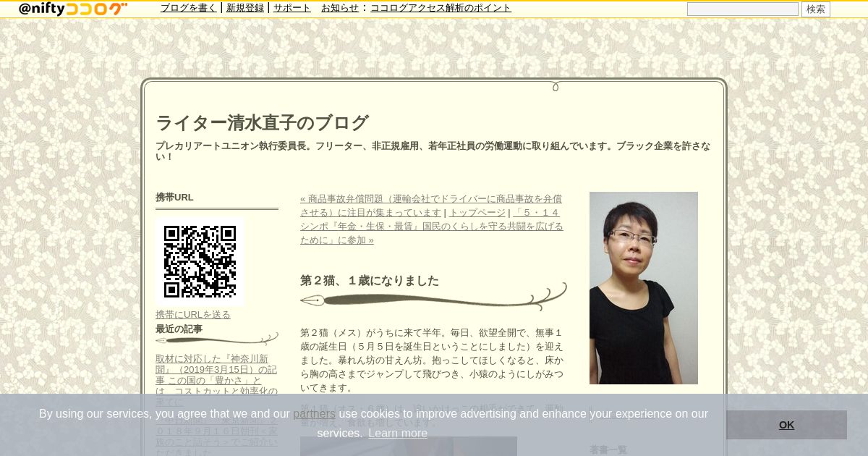868x456 pixels.
Task: Open previous post 商品事故弁償問題 link
Action: (x=431, y=206)
